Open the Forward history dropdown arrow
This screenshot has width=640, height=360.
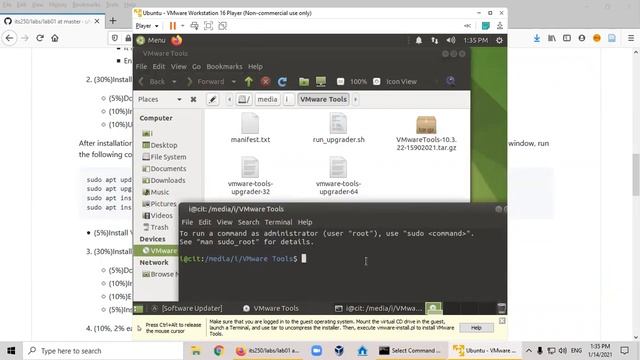point(233,82)
